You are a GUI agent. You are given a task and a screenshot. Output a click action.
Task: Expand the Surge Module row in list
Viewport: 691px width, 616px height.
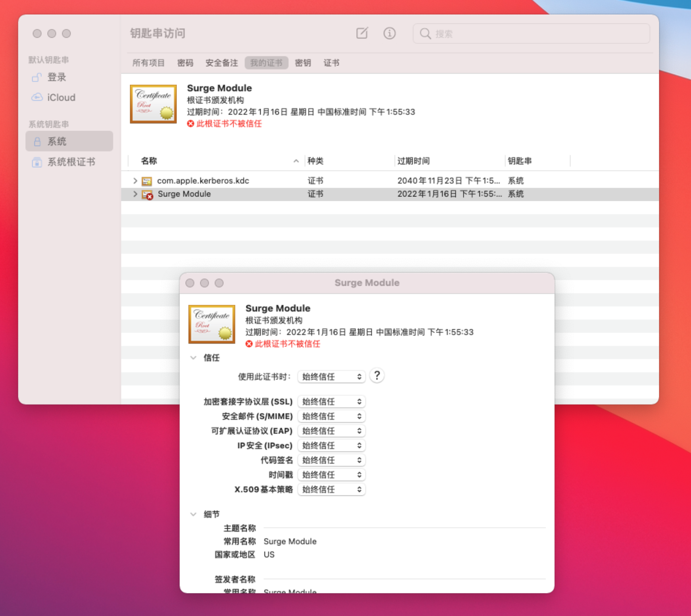pos(135,194)
